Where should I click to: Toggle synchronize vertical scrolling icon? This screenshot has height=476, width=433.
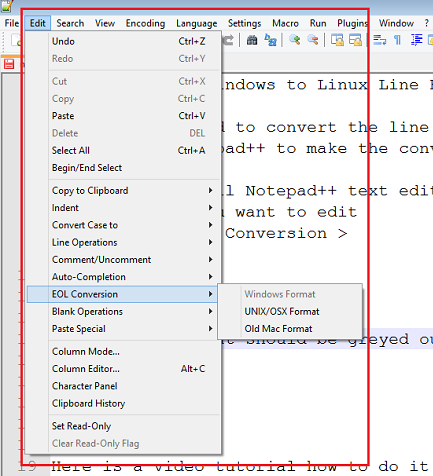click(337, 40)
